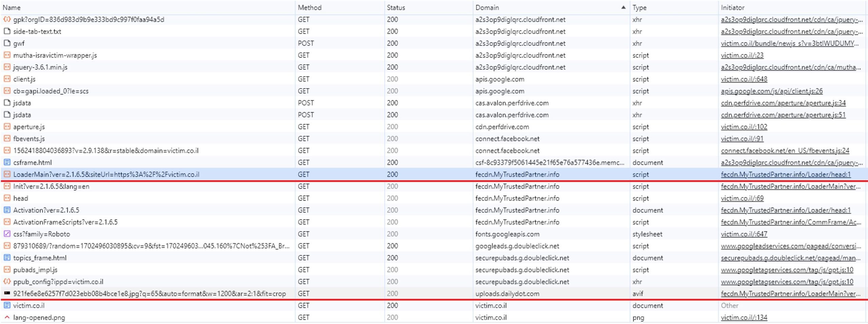
Task: Click the script icon next to aperture.js
Action: [x=6, y=127]
